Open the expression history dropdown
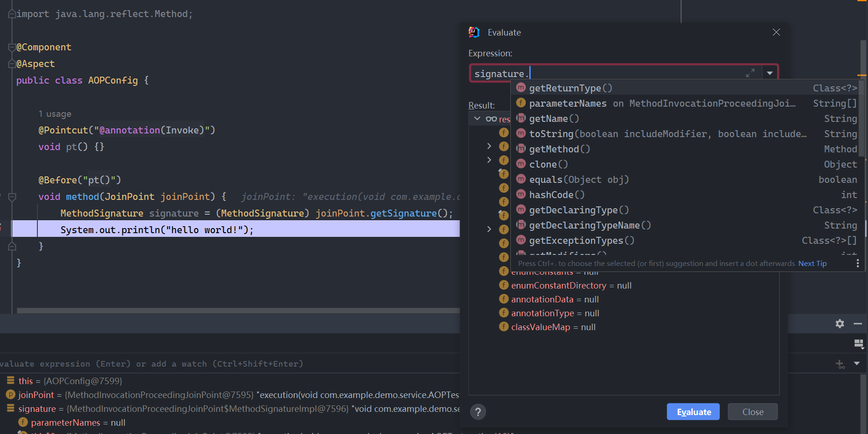 click(770, 73)
